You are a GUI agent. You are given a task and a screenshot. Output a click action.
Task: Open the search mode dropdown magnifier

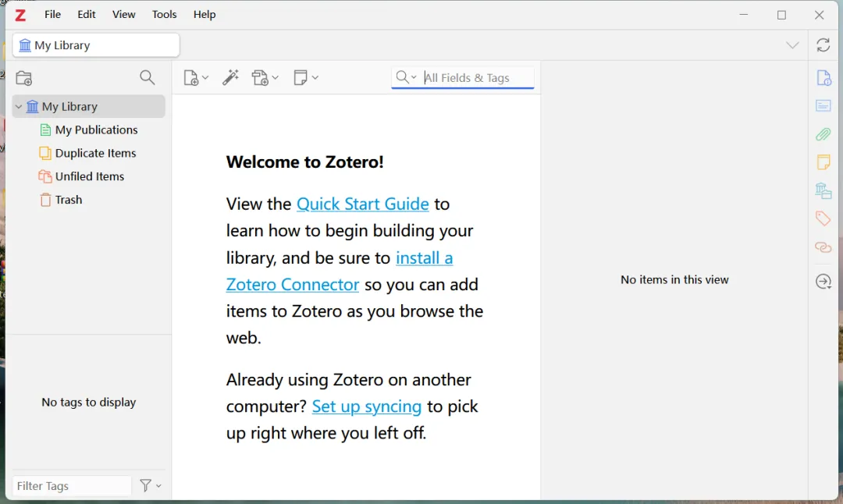pos(406,77)
